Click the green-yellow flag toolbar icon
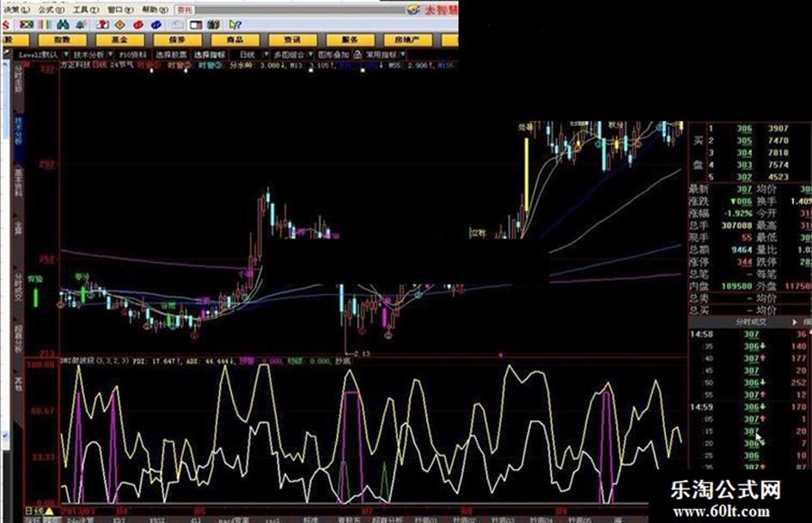This screenshot has height=523, width=812. coord(27,24)
